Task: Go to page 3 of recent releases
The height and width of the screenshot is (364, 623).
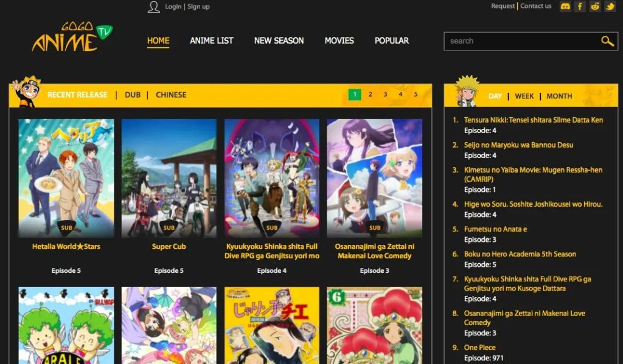Action: 385,94
